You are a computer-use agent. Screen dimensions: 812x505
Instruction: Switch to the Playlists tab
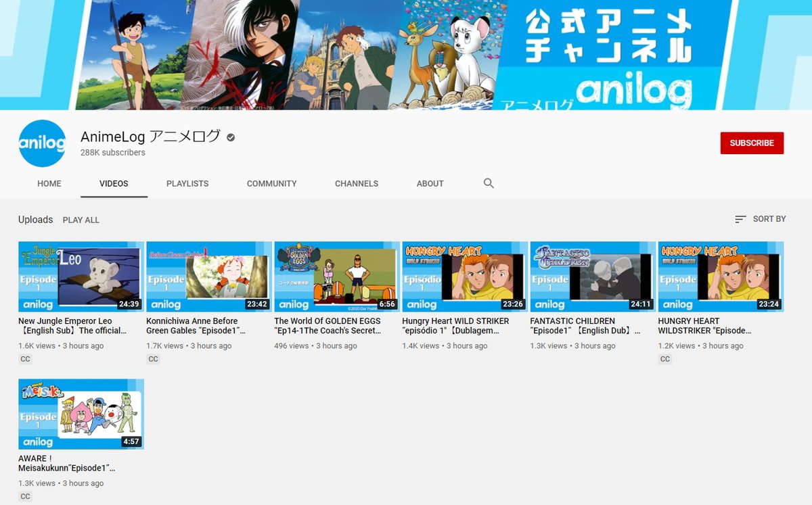tap(187, 183)
